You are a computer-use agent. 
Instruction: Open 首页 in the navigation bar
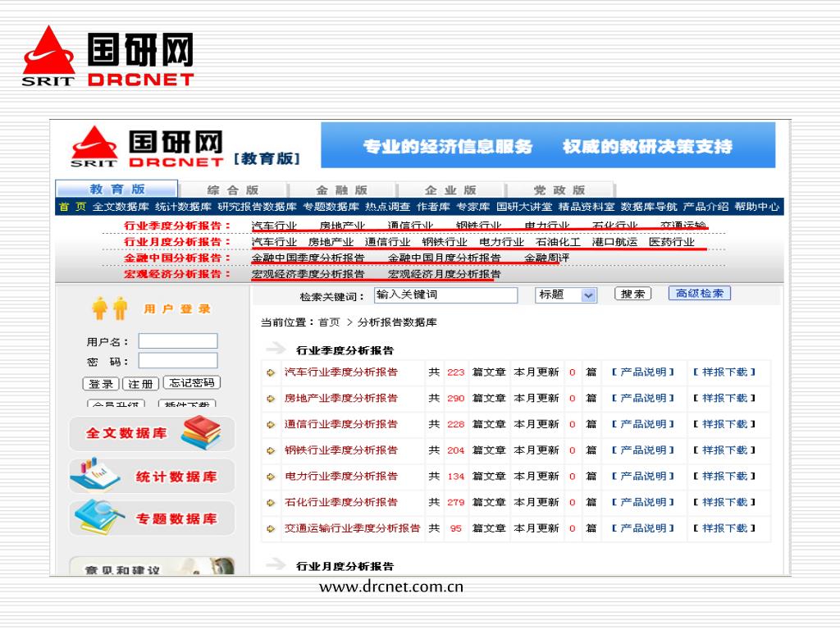coord(72,207)
